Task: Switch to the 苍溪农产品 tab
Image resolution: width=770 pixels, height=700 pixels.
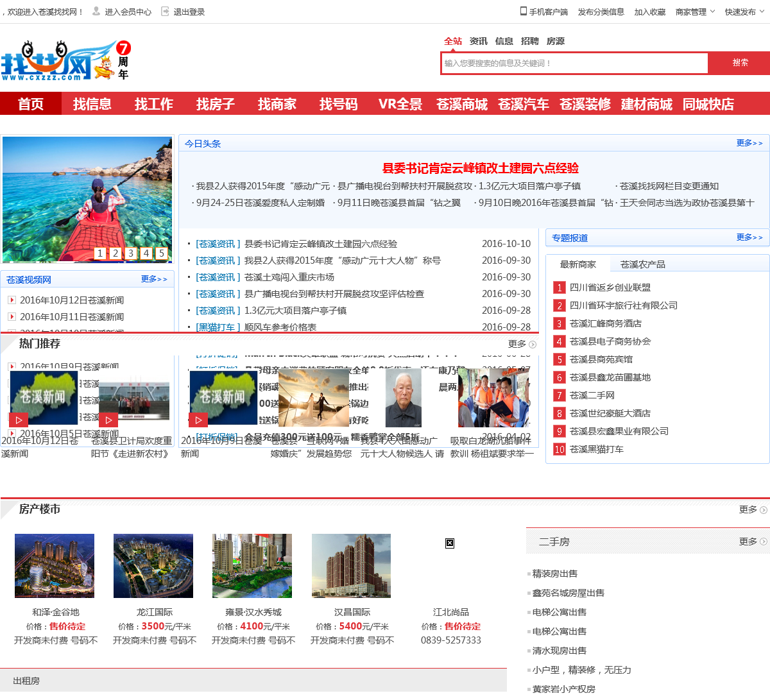Action: (643, 264)
